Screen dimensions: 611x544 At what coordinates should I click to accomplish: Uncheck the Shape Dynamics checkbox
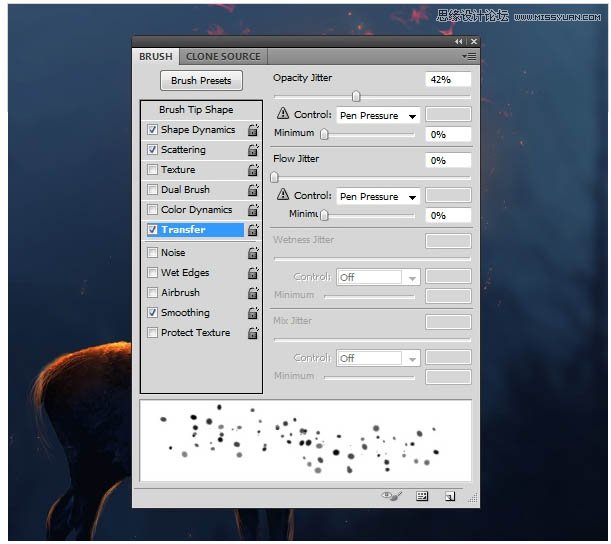click(152, 130)
